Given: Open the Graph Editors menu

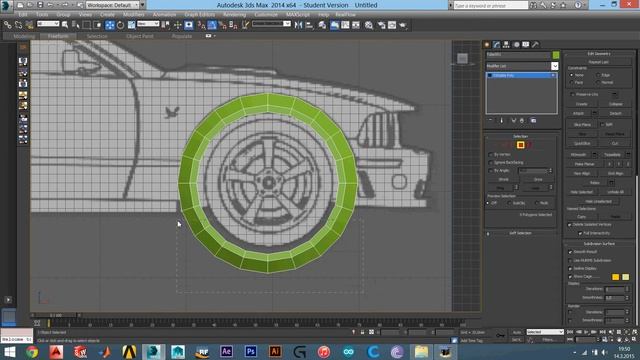Looking at the screenshot, I should click(199, 15).
